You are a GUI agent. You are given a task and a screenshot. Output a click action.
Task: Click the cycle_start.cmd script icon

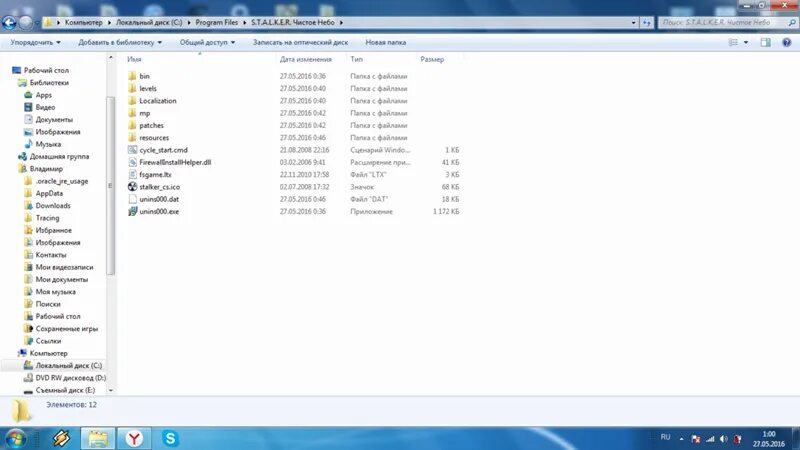pyautogui.click(x=132, y=150)
